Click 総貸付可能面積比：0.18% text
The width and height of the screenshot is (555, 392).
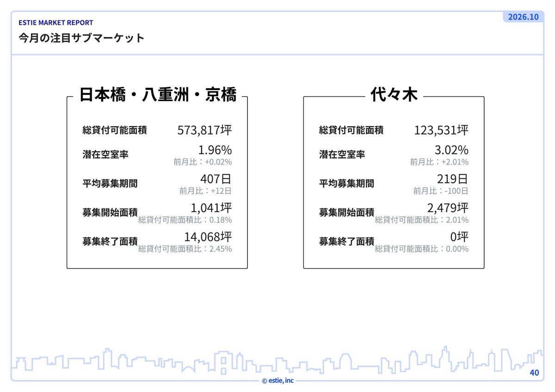point(185,220)
